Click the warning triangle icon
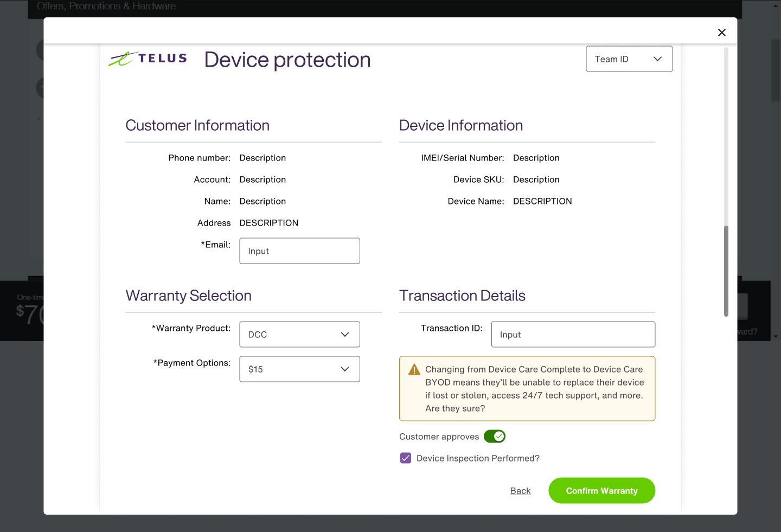Screen dimensions: 781x532 point(414,370)
